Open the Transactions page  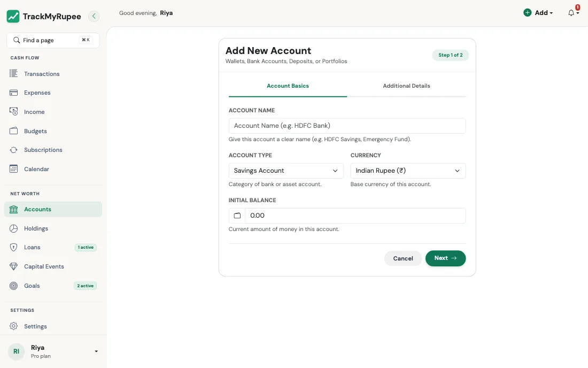click(x=53, y=74)
